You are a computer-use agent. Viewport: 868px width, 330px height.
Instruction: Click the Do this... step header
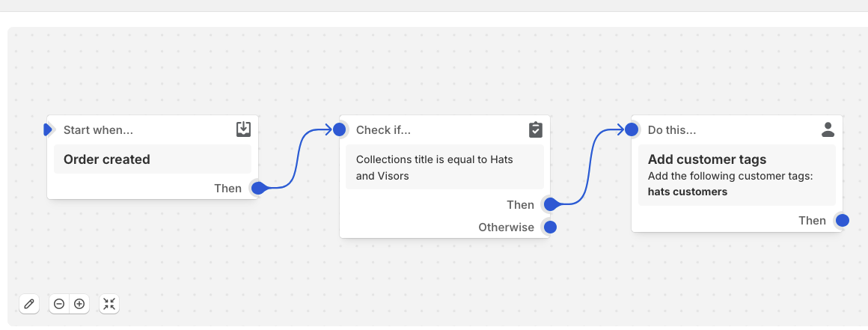coord(672,129)
